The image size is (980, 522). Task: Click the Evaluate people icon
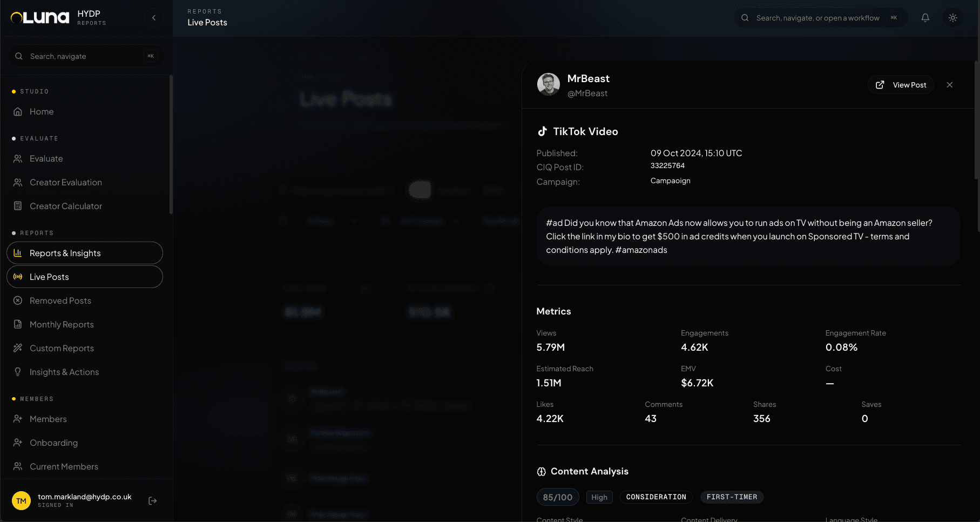[18, 159]
